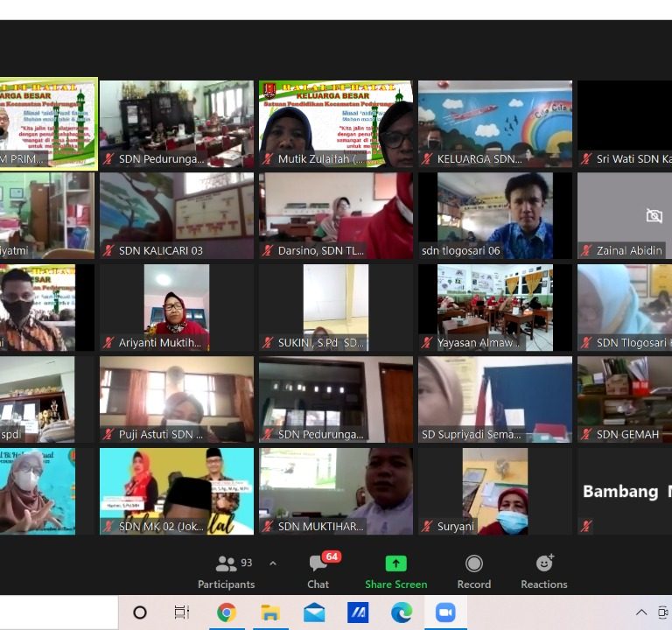This screenshot has height=630, width=672.
Task: Select Ariyanti Muktih video tile
Action: pyautogui.click(x=177, y=307)
